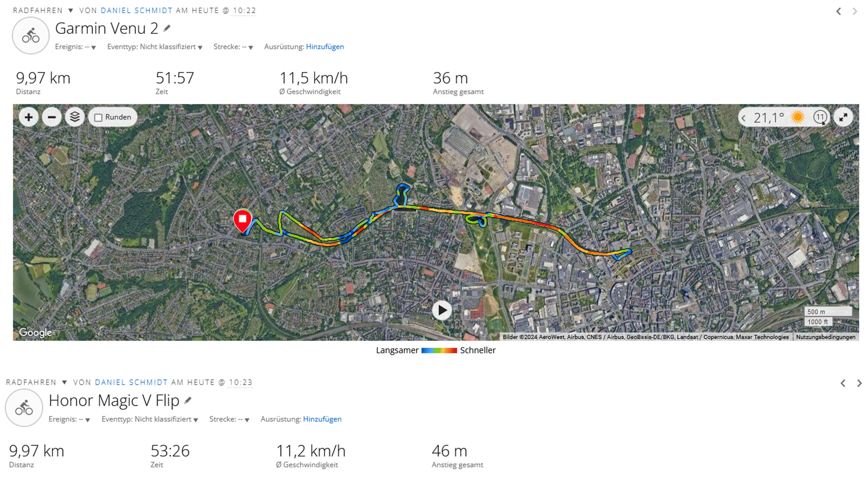868x488 pixels.
Task: Zoom in on the map
Action: click(28, 117)
